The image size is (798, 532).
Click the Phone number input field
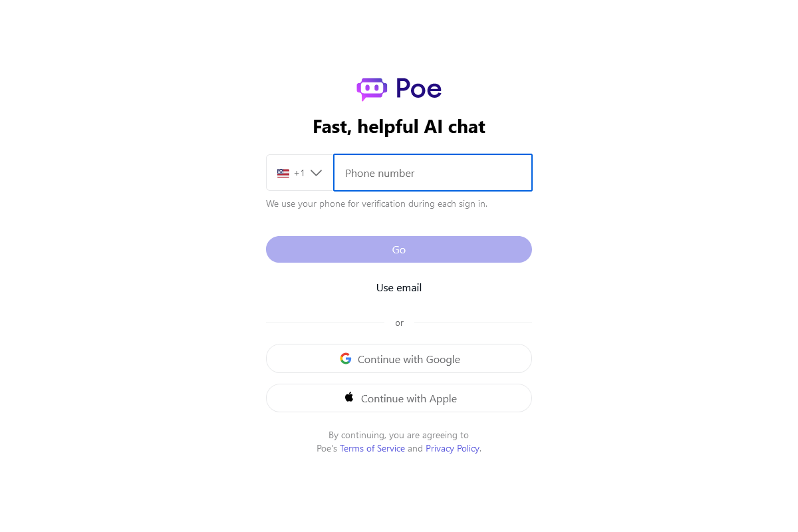point(432,172)
